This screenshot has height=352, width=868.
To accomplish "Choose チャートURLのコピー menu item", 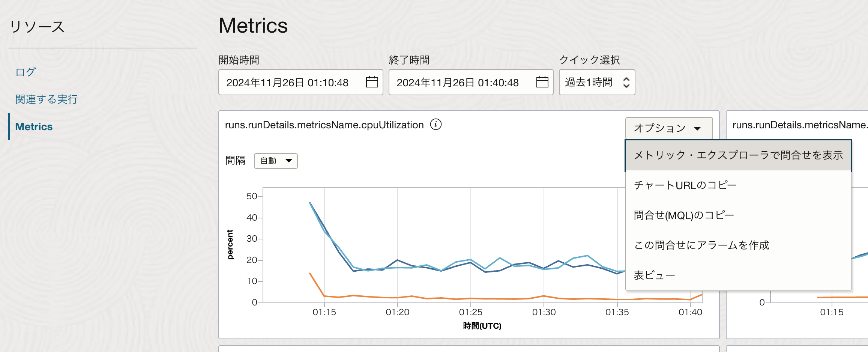I will 738,185.
